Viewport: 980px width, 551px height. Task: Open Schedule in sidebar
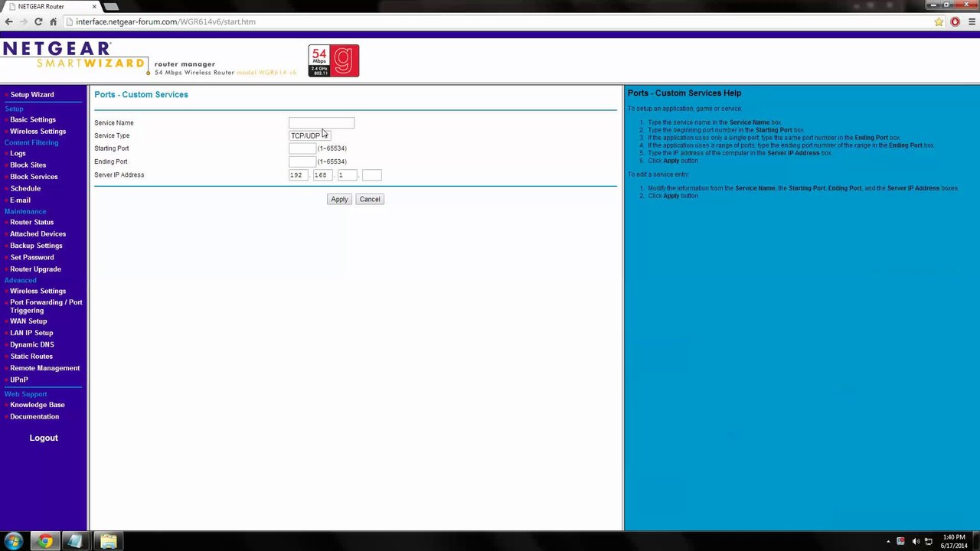[x=25, y=188]
